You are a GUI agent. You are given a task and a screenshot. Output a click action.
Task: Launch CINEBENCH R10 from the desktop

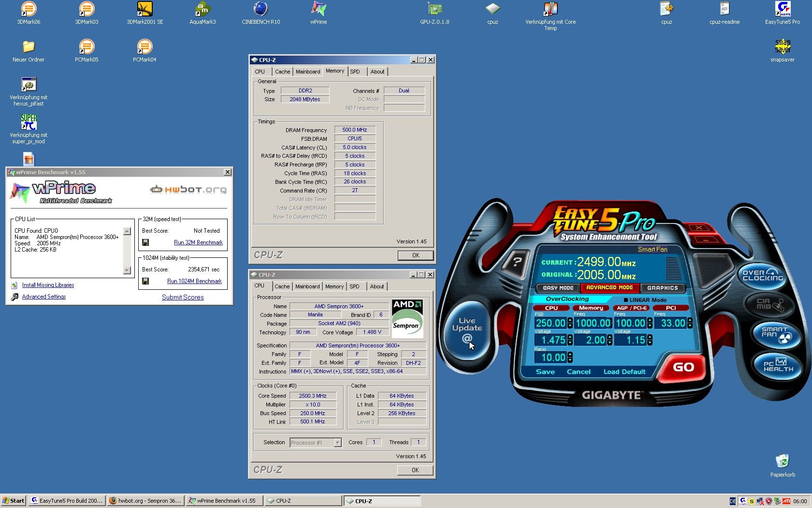[261, 9]
